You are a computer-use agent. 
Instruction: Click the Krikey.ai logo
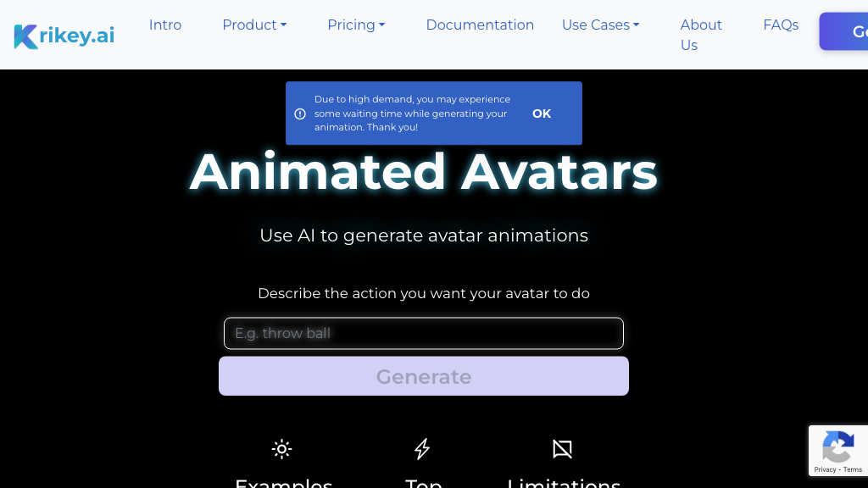tap(64, 36)
